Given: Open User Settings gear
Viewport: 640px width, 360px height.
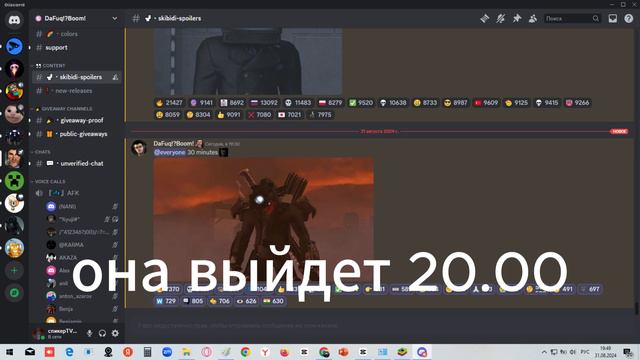Looking at the screenshot, I should [x=115, y=333].
